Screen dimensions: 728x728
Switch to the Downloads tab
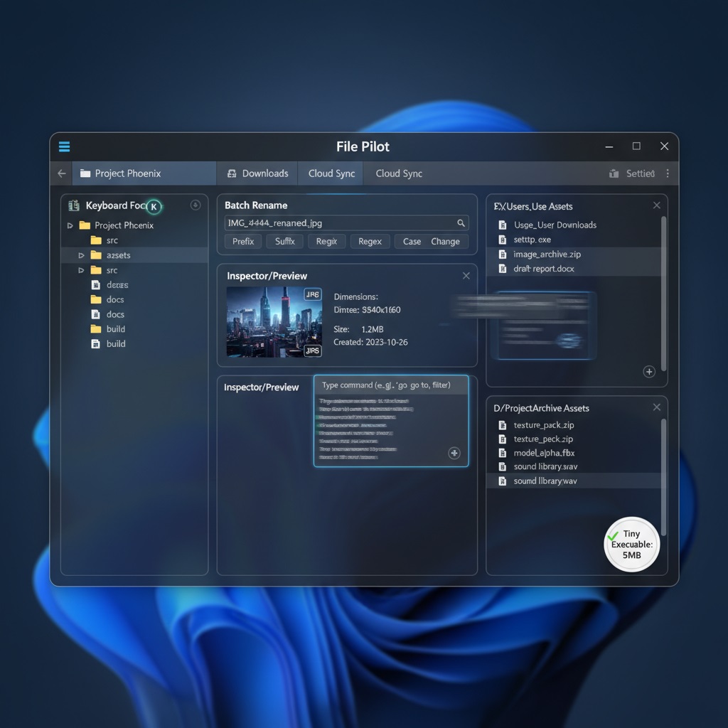[x=257, y=173]
